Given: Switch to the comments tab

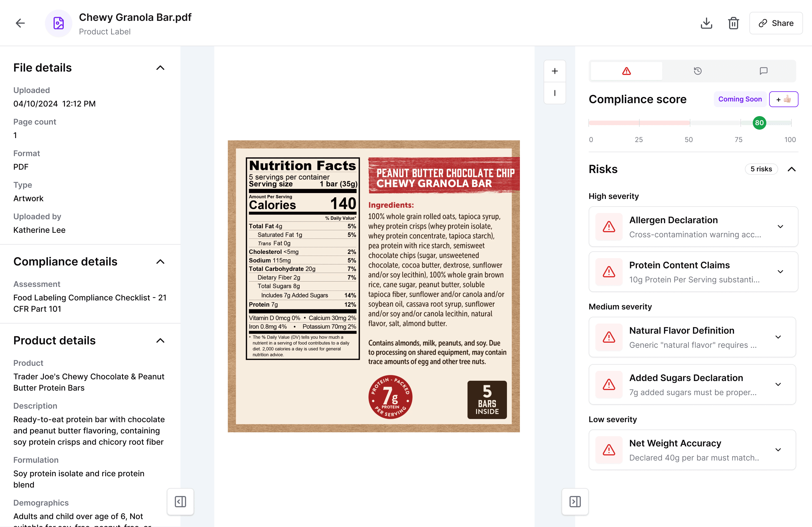Looking at the screenshot, I should 764,71.
